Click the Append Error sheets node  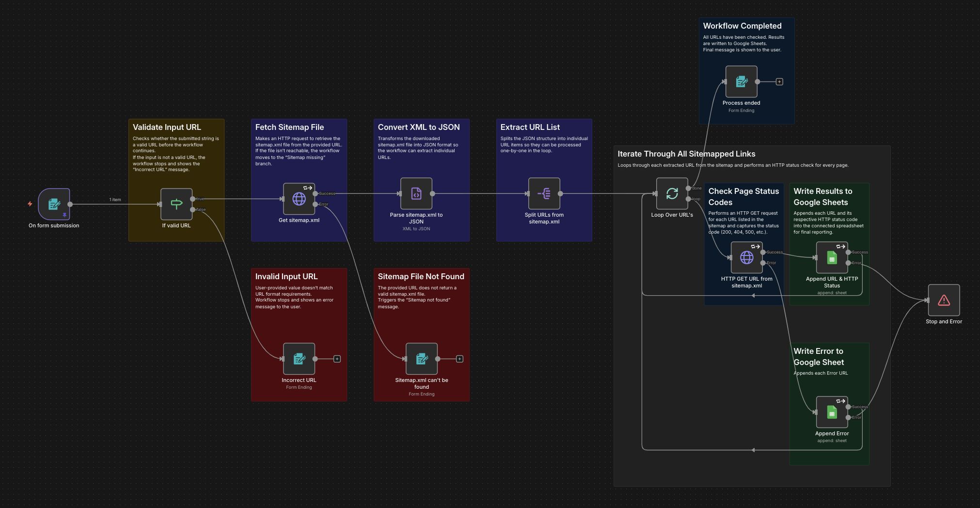(x=832, y=412)
